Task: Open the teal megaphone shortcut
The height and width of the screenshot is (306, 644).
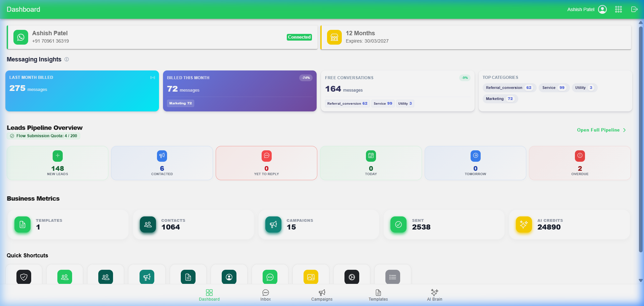Action: [x=147, y=277]
